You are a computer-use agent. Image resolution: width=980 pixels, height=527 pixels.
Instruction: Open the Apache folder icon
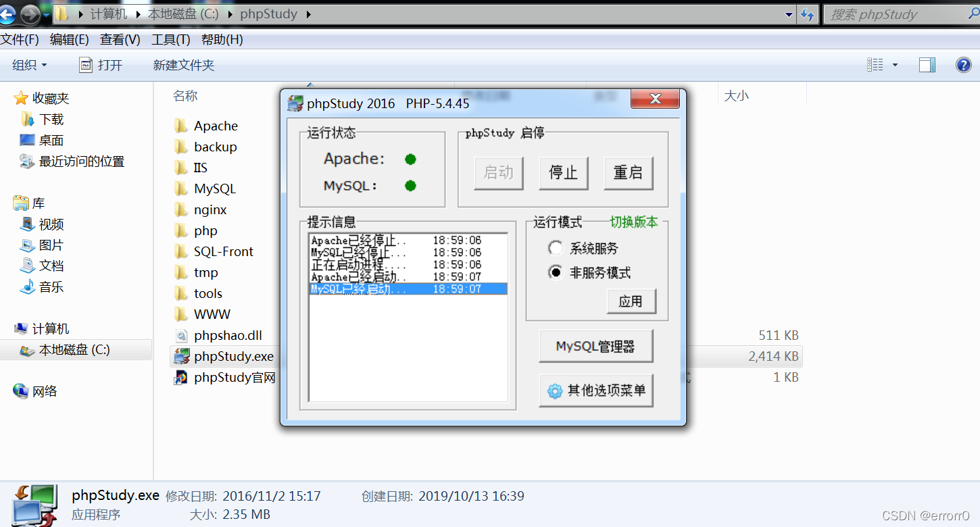pyautogui.click(x=180, y=126)
